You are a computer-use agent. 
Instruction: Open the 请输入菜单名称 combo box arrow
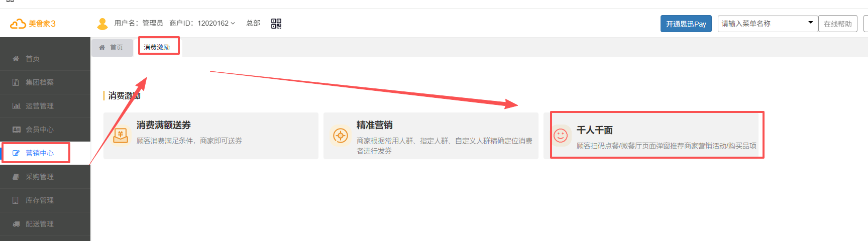click(x=811, y=23)
